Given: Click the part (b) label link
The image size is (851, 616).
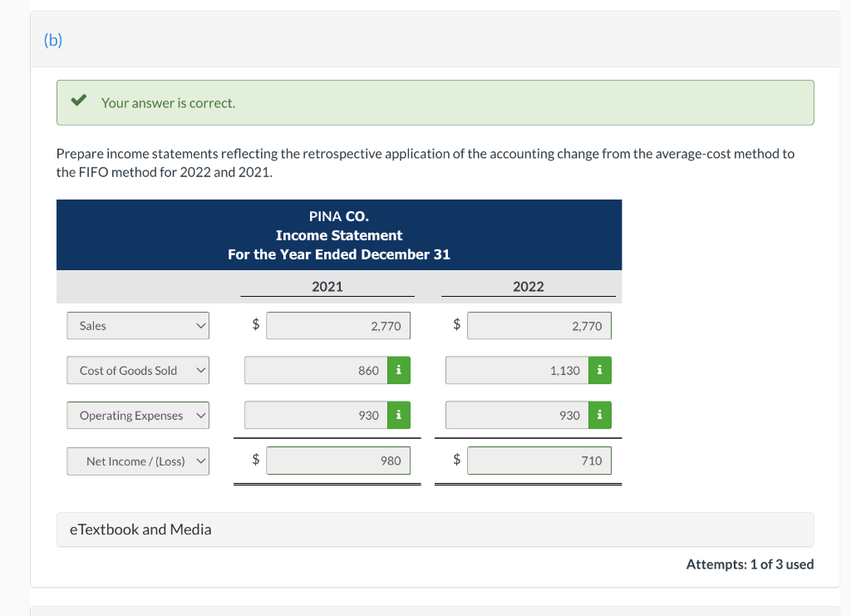Looking at the screenshot, I should point(52,39).
